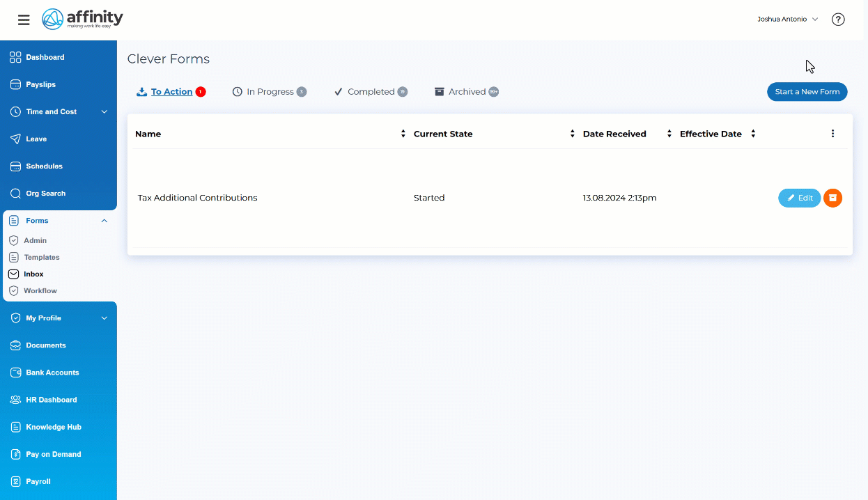Switch to the In Progress tab
This screenshot has height=500, width=868.
[x=270, y=92]
